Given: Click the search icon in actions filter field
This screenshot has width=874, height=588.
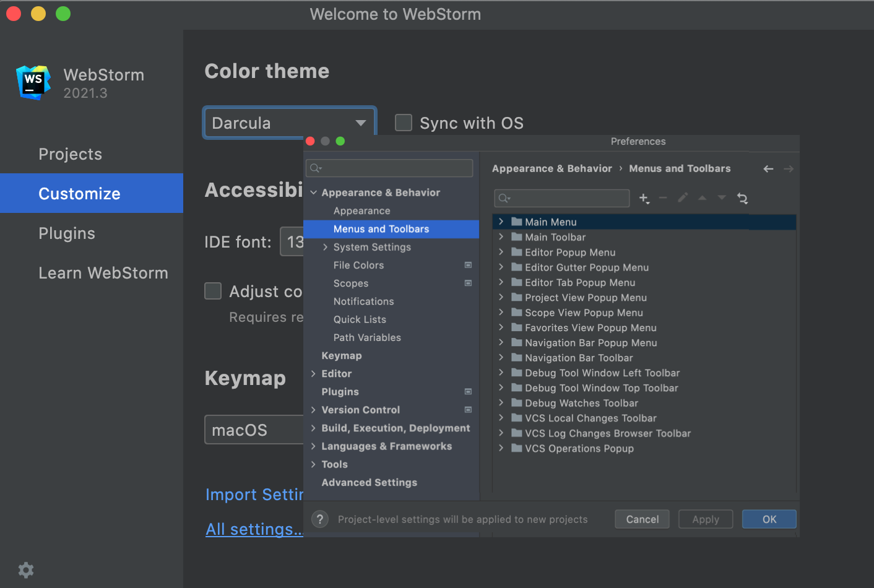Looking at the screenshot, I should pos(504,198).
